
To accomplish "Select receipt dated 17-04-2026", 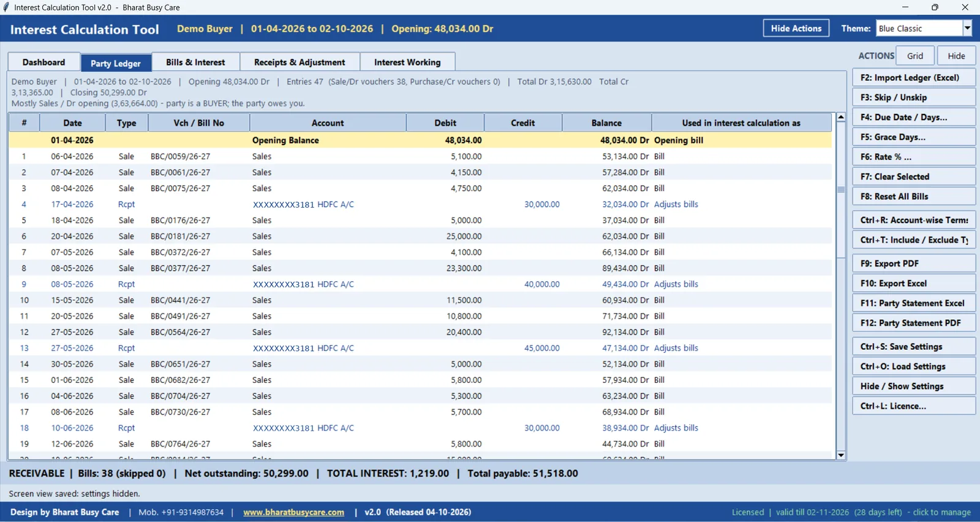I will (421, 204).
